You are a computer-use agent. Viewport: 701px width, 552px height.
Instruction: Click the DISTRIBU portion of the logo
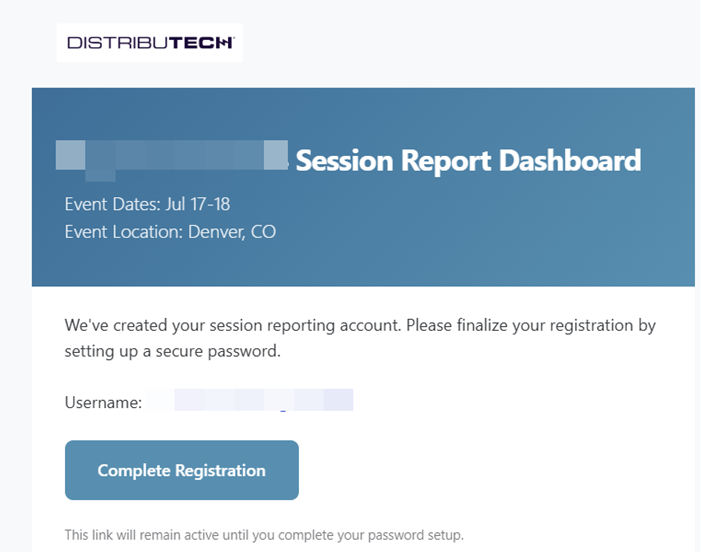[x=118, y=43]
